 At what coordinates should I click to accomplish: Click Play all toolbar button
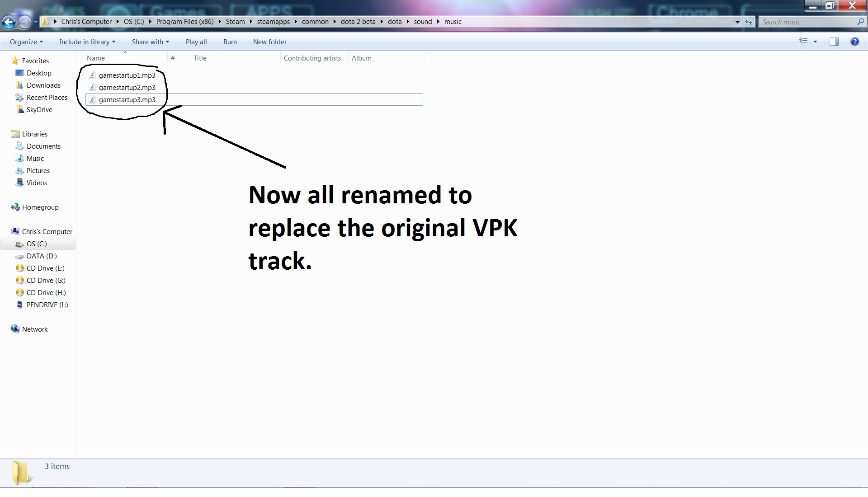(196, 42)
